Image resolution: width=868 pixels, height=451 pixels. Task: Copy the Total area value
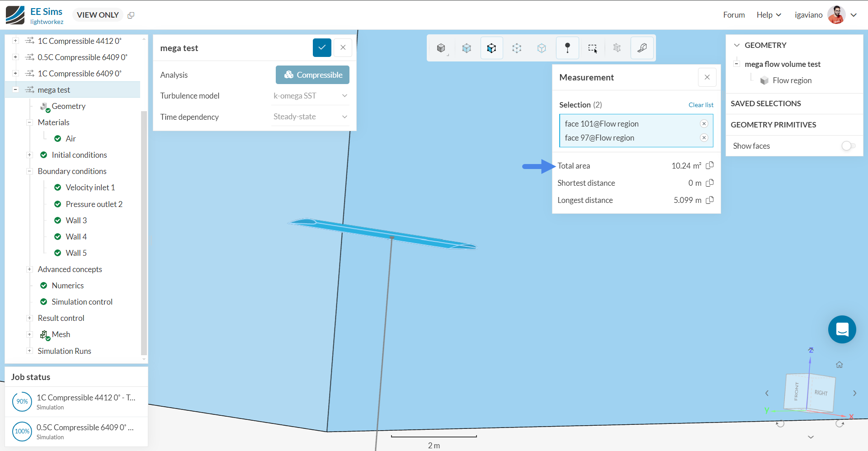(x=710, y=165)
